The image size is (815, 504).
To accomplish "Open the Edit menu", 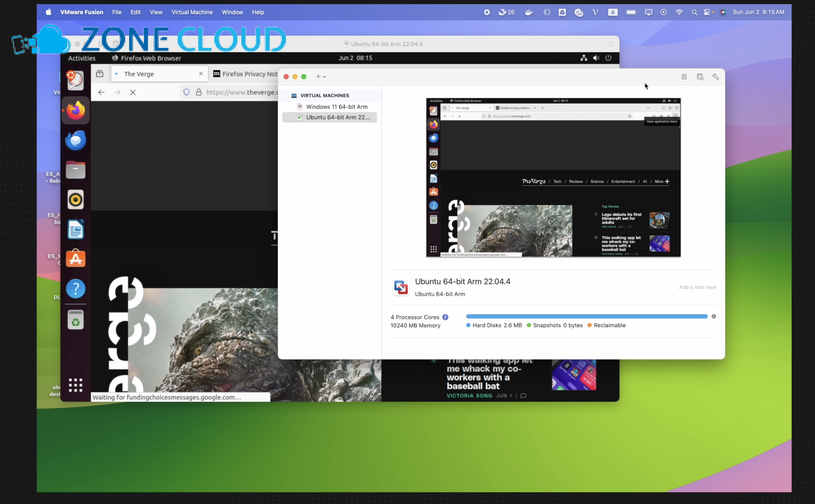I will [135, 12].
